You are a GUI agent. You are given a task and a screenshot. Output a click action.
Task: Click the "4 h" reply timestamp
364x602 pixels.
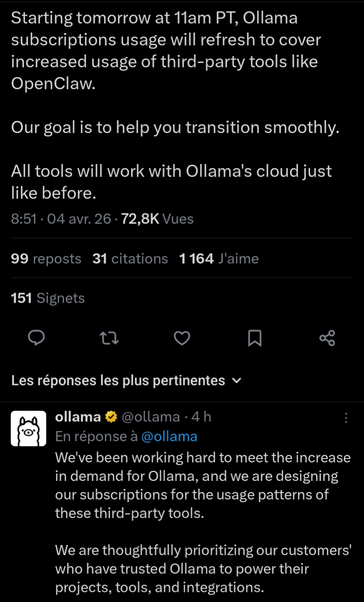[x=201, y=417]
